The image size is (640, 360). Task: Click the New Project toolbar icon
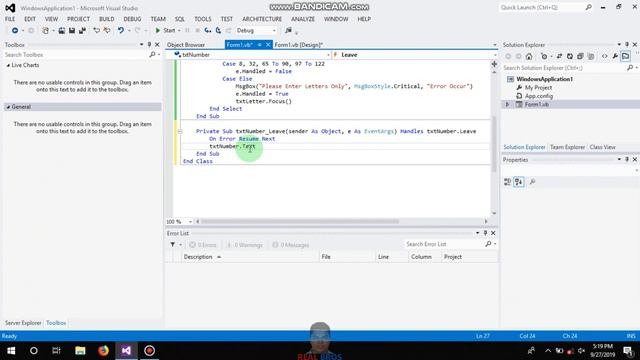pyautogui.click(x=45, y=31)
